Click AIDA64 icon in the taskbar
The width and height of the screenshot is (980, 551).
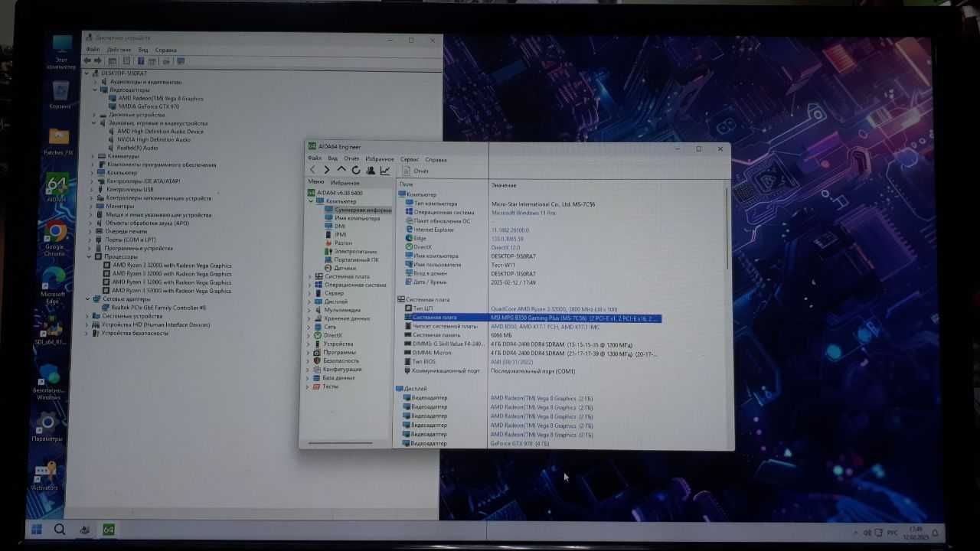pos(108,530)
